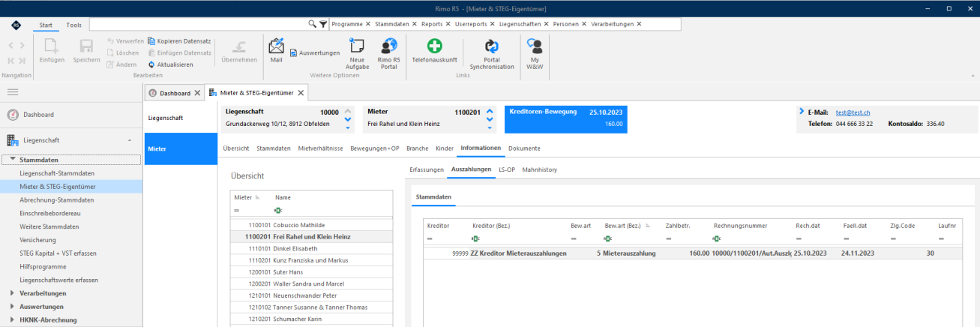The width and height of the screenshot is (980, 327).
Task: Open the Kreditoren-Bewegung tile
Action: (x=566, y=118)
